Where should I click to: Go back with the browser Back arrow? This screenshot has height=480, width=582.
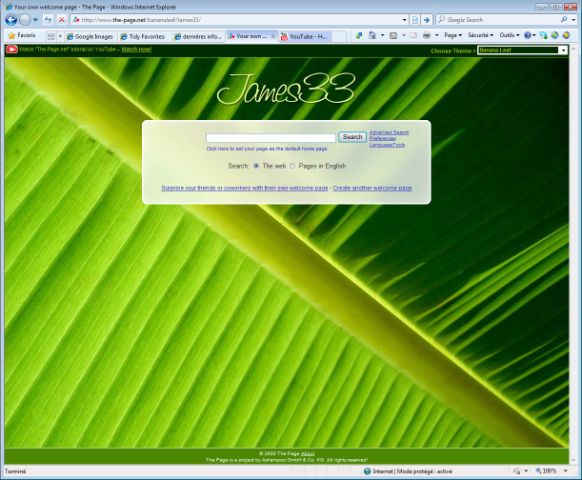coord(11,20)
